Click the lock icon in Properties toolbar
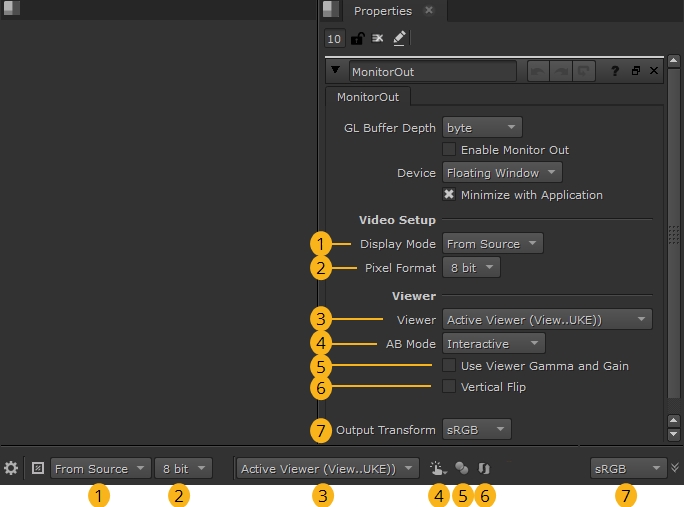This screenshot has width=684, height=507. (357, 39)
